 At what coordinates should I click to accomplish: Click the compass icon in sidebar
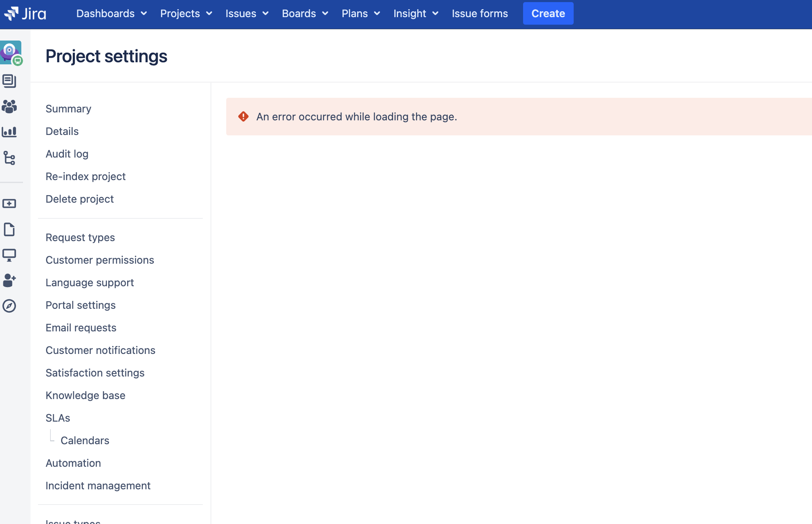9,306
